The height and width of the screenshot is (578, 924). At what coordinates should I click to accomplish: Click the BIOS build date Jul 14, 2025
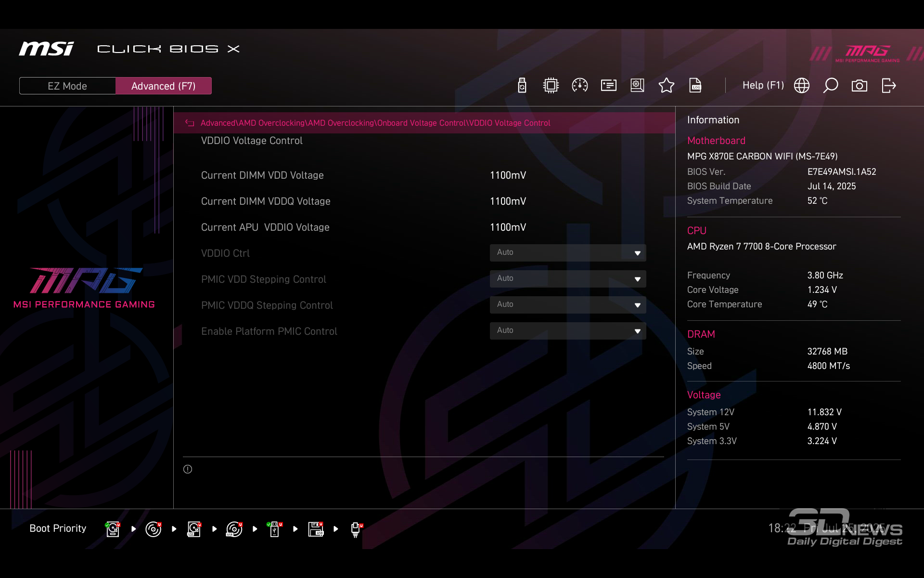(x=832, y=186)
